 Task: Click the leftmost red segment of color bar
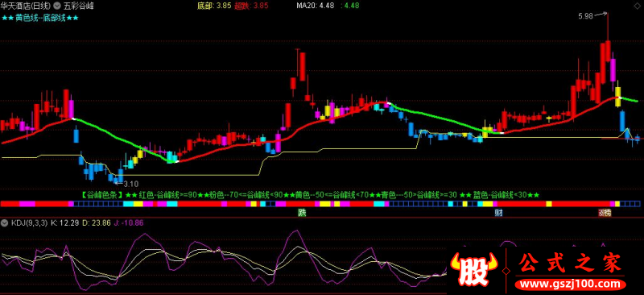pos(10,204)
